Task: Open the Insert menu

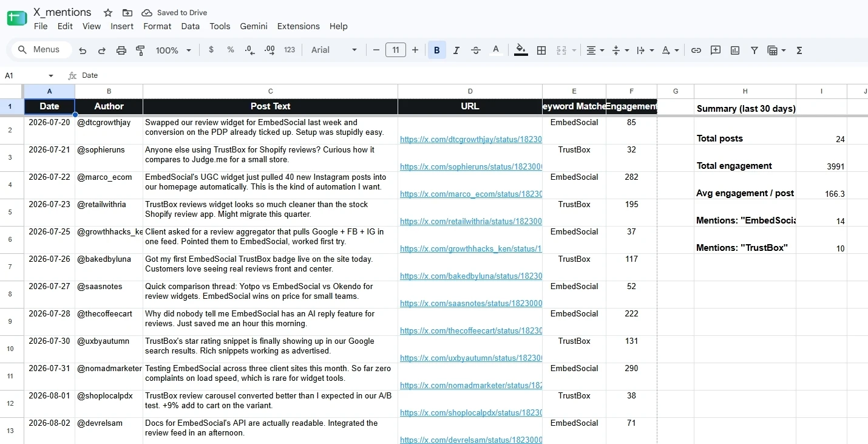Action: pyautogui.click(x=122, y=26)
